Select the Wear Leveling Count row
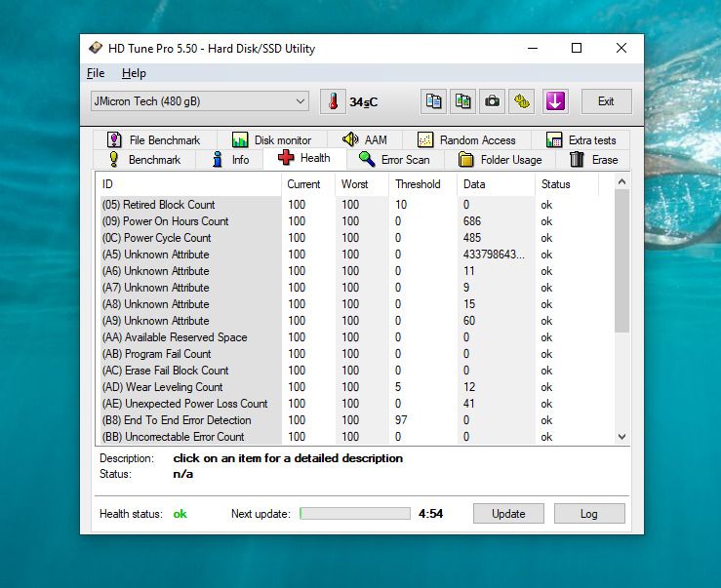Image resolution: width=721 pixels, height=588 pixels. coord(349,386)
